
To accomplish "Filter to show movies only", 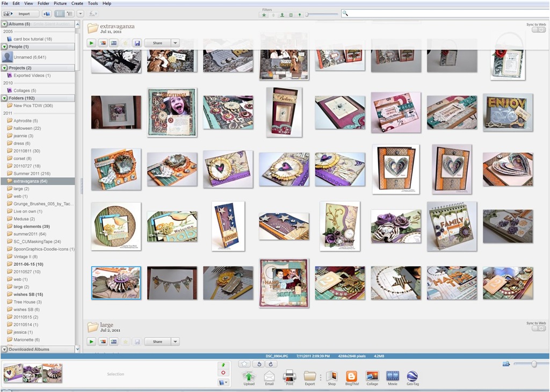I will 291,14.
